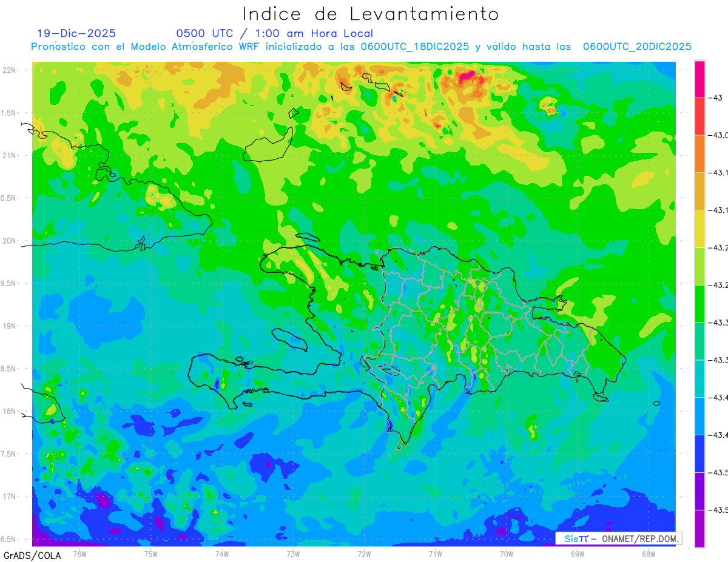The height and width of the screenshot is (562, 728).
Task: Click the '19N' latitude label
Action: 10,326
